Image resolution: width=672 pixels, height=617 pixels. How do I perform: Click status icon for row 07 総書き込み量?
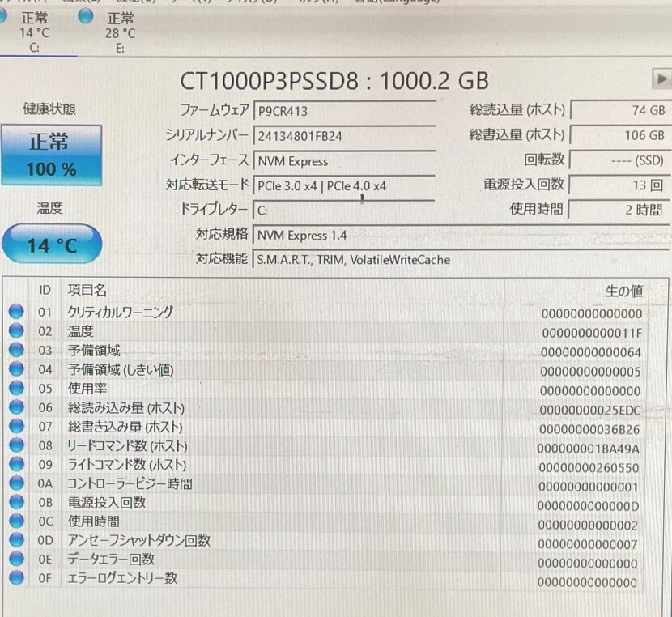16,426
